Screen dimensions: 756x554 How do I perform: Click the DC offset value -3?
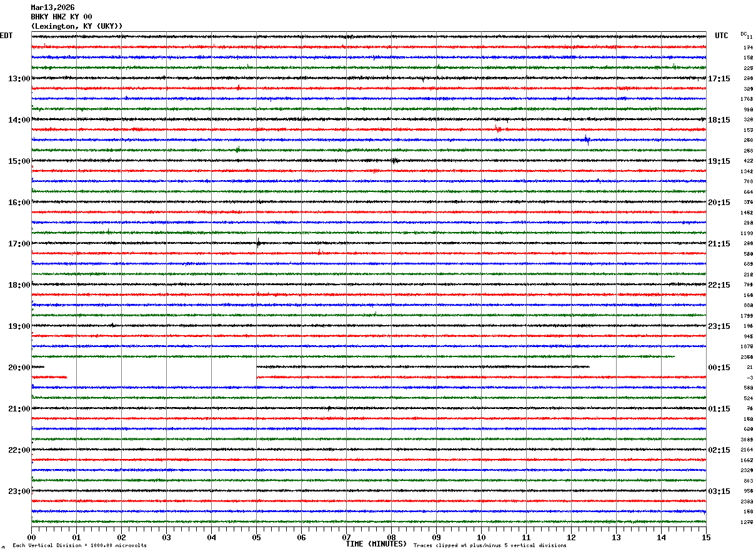[x=750, y=378]
